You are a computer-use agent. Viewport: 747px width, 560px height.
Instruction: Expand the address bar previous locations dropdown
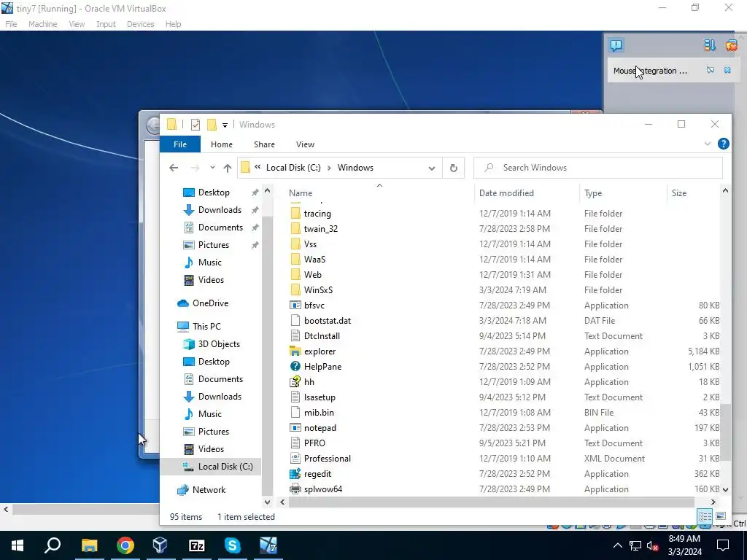(432, 168)
